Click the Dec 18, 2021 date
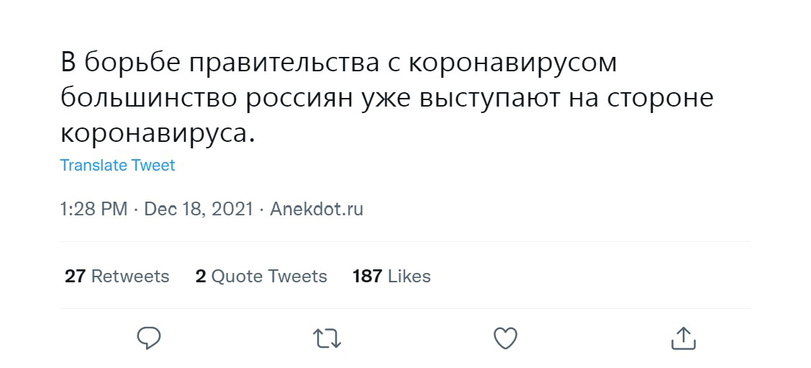 (199, 209)
